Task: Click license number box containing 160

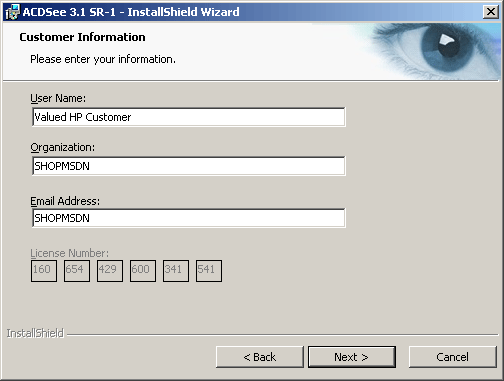Action: click(x=44, y=271)
